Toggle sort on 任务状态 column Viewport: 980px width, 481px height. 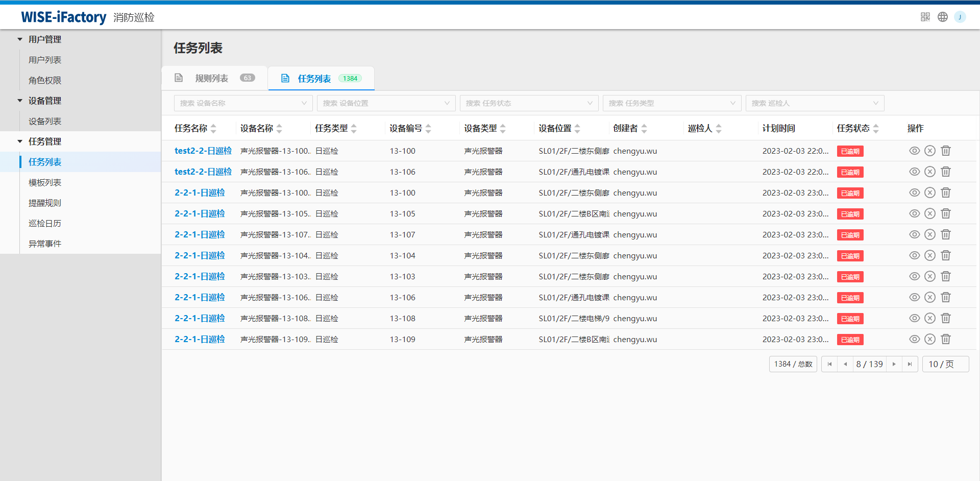[x=875, y=129]
